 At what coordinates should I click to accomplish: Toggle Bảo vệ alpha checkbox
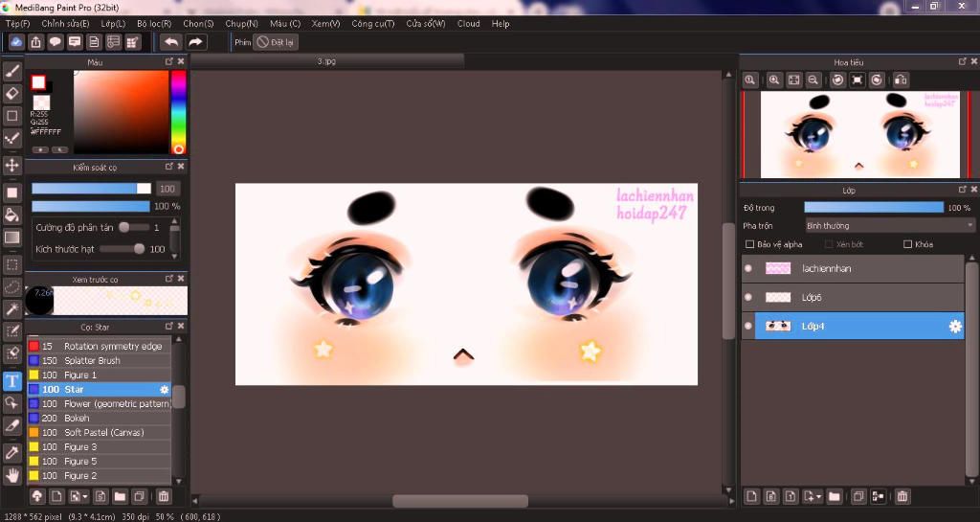coord(750,244)
